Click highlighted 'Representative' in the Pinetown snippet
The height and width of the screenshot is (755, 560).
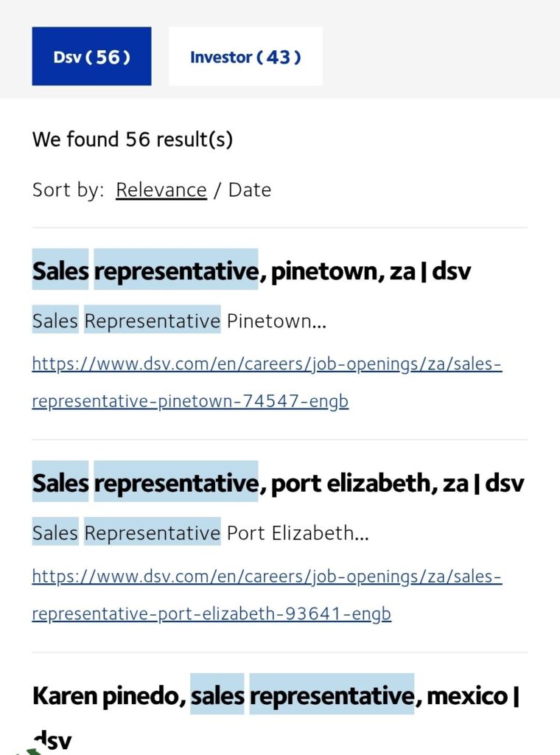(152, 321)
